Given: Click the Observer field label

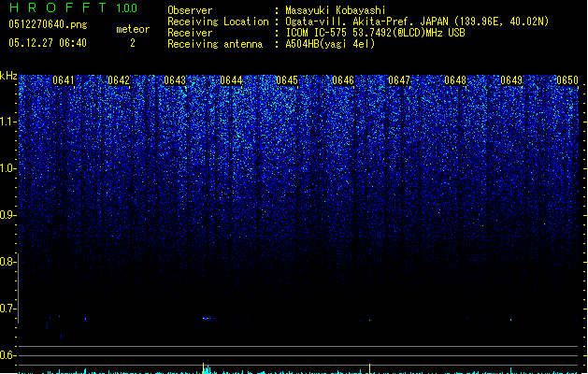Looking at the screenshot, I should [x=190, y=10].
